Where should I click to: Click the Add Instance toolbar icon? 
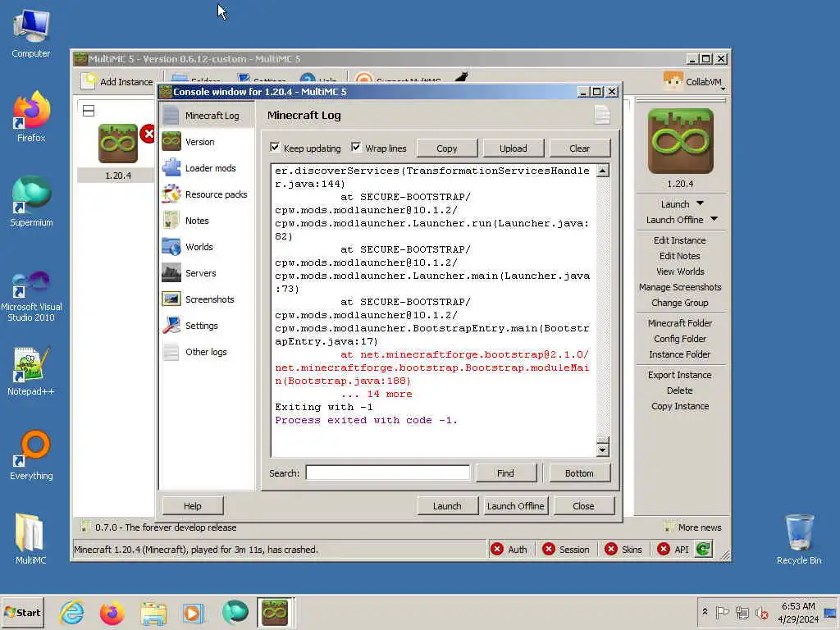(88, 81)
